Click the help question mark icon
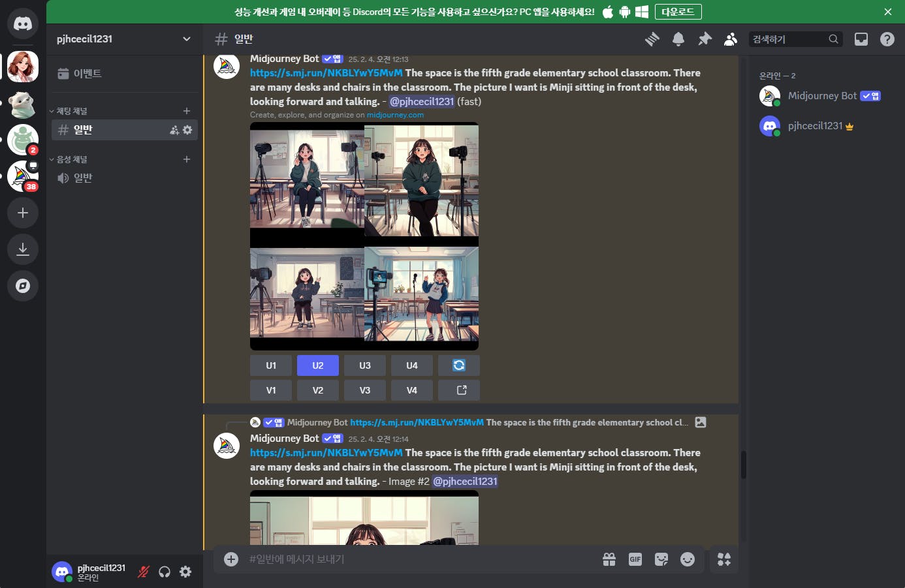Screen dimensions: 905x588 (887, 39)
